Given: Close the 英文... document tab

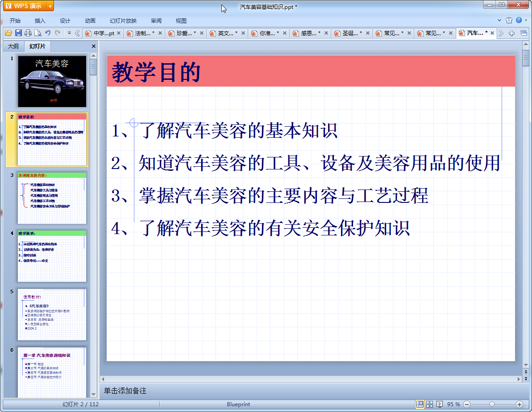Looking at the screenshot, I should [243, 33].
